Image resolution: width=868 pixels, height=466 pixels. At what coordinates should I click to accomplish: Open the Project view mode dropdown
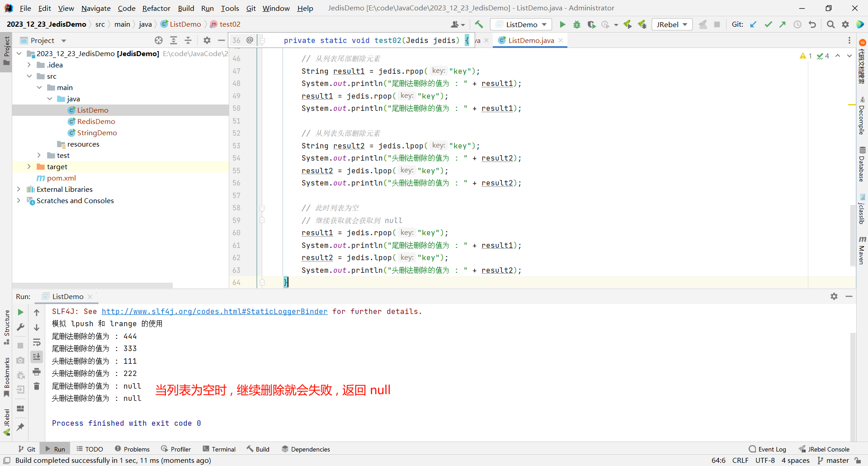pos(64,41)
